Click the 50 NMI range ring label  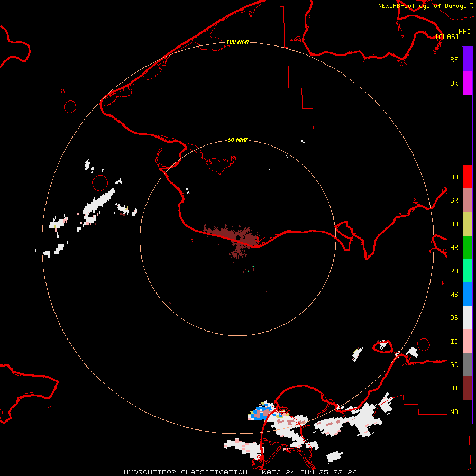coord(237,140)
